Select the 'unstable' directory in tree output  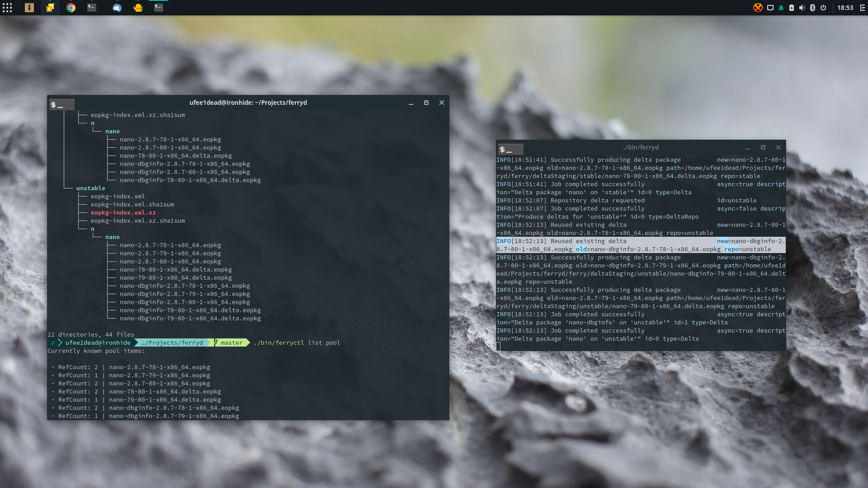click(x=90, y=188)
